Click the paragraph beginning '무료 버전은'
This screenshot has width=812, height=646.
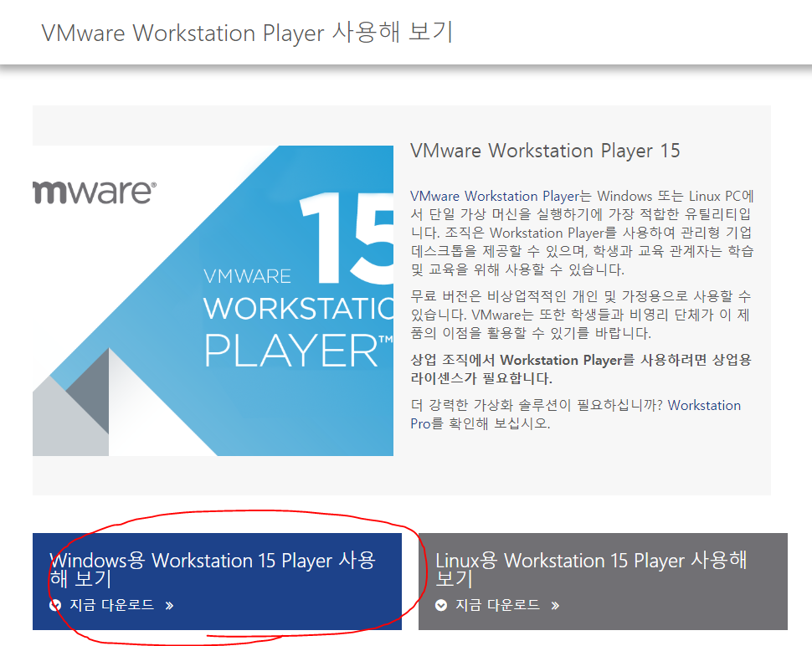tap(580, 315)
